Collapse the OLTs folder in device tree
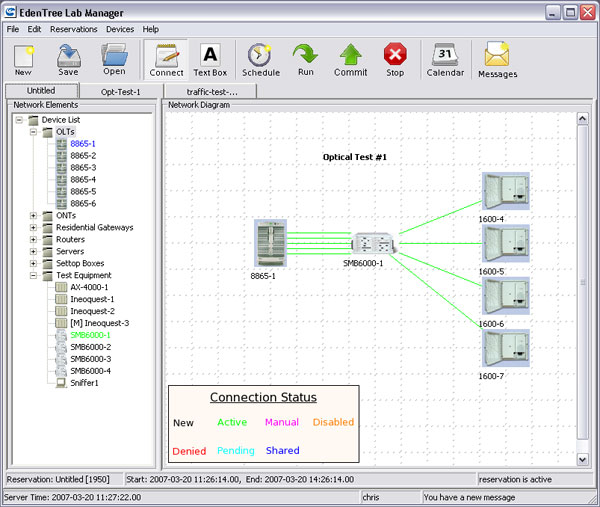 coord(34,132)
